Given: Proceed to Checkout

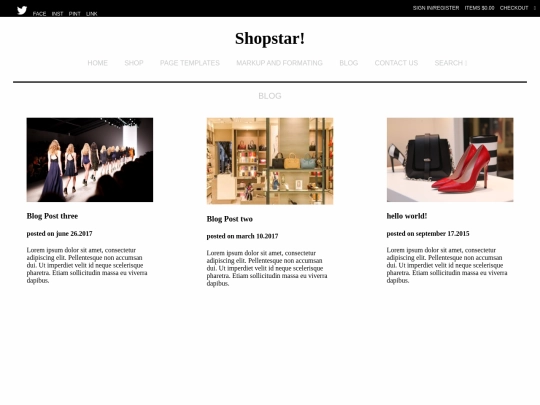Looking at the screenshot, I should 514,8.
